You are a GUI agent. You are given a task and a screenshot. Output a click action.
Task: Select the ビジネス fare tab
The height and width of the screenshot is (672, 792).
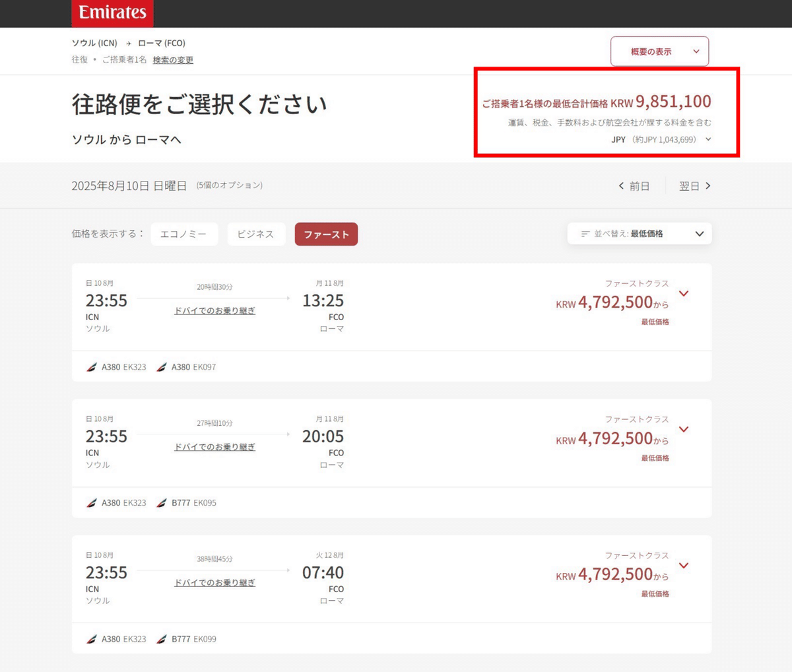tap(256, 234)
